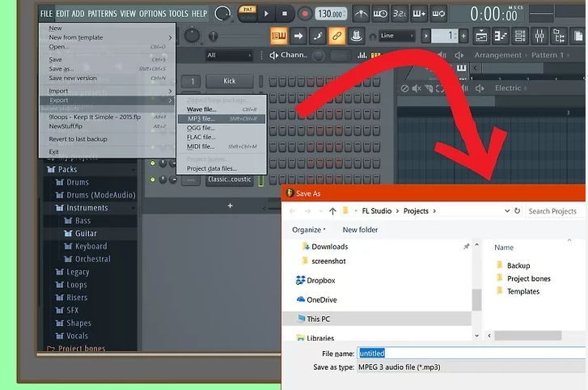
Task: Select MIDI file... export option
Action: click(222, 146)
